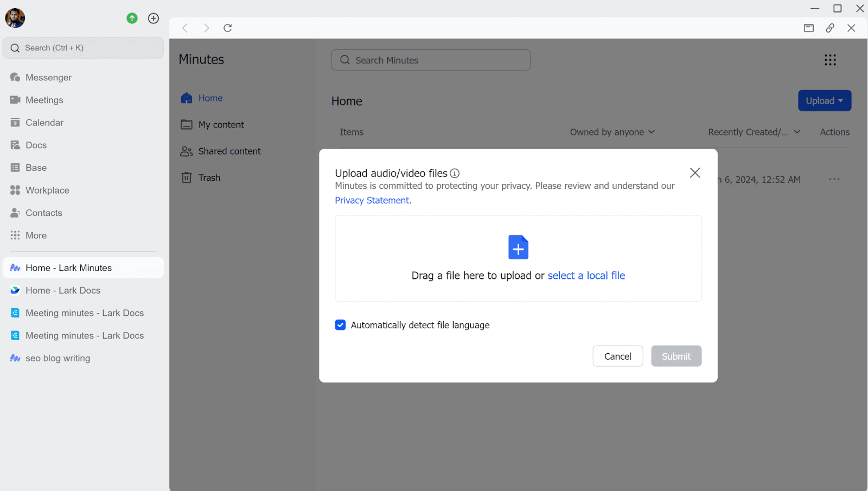The height and width of the screenshot is (491, 868).
Task: Reload the page with refresh icon
Action: point(228,28)
